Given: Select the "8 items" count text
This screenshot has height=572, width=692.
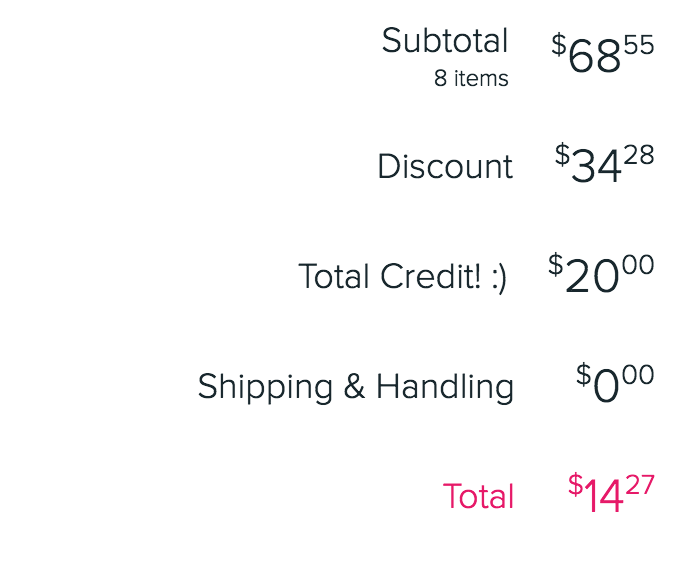Looking at the screenshot, I should tap(471, 78).
